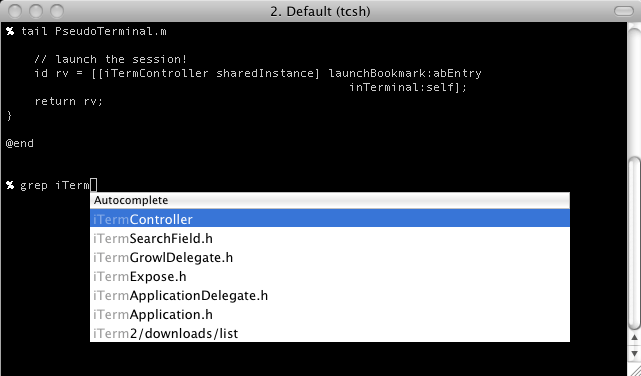Select the iTermExpose.h completion

click(329, 276)
